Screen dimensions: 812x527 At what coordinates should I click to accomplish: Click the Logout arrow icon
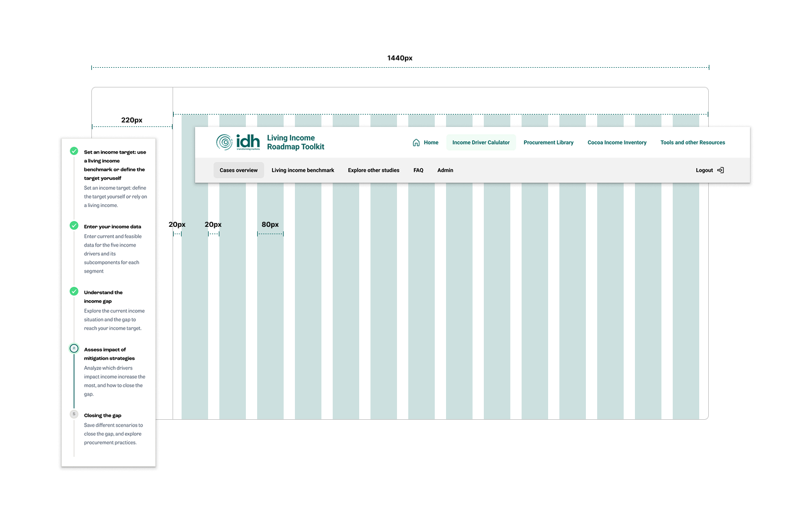coord(721,170)
